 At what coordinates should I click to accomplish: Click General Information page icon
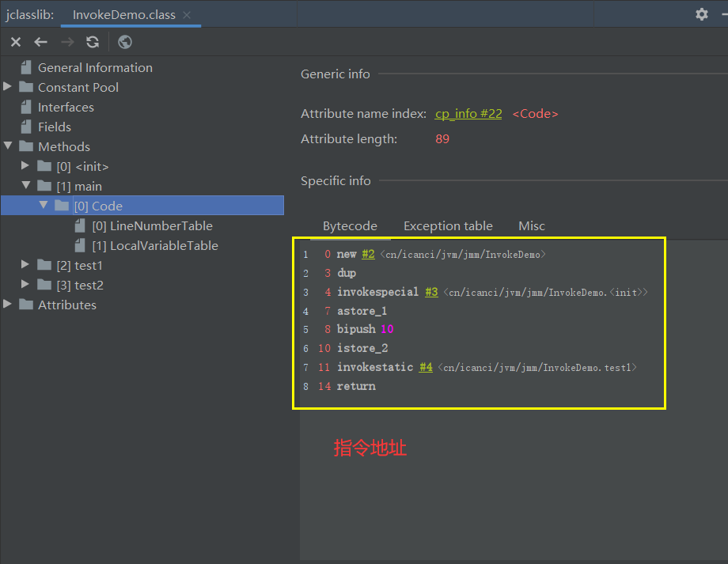click(26, 67)
